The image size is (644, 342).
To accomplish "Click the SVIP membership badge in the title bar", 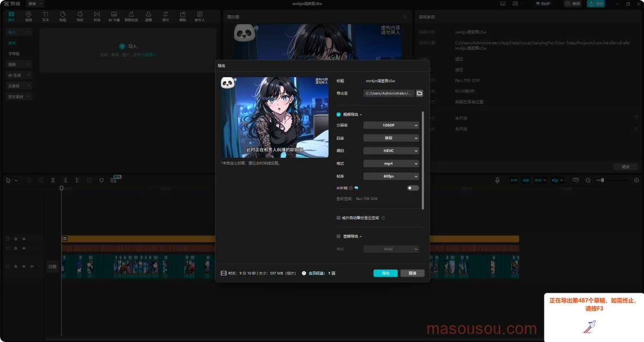I will (543, 3).
